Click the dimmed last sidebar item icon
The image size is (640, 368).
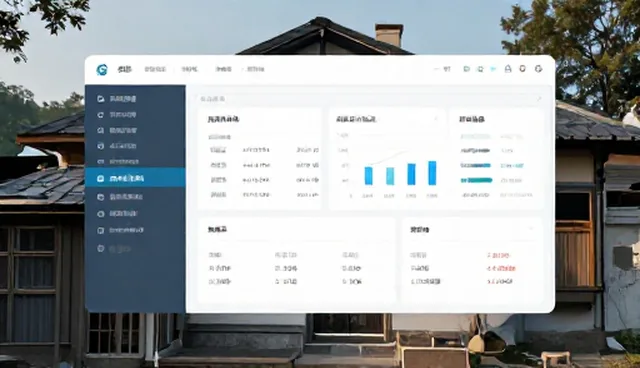[x=101, y=248]
